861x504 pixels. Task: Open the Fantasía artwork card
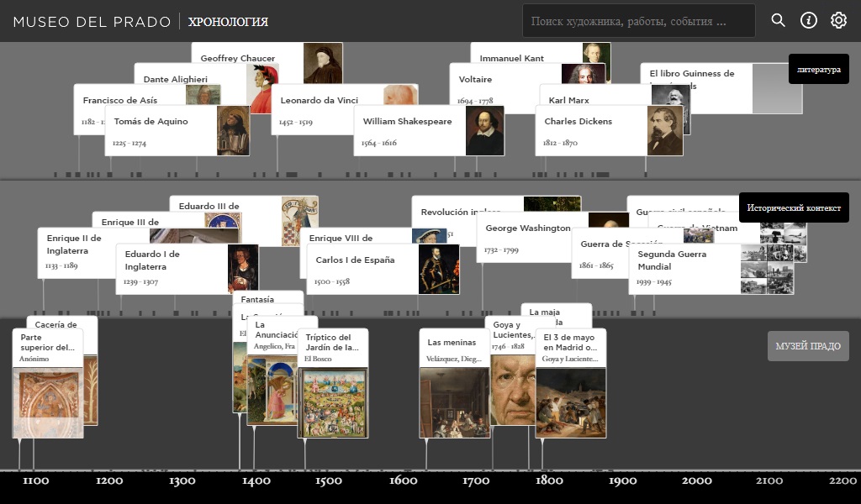[268, 298]
